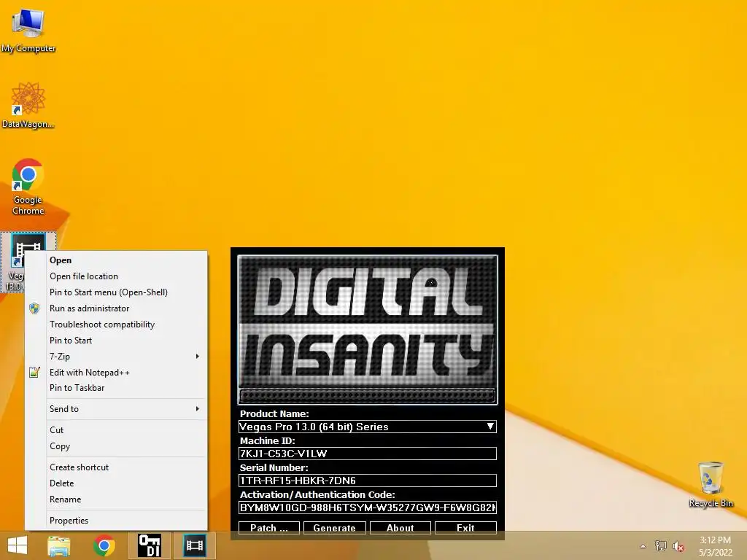The image size is (747, 560).
Task: Choose Pin to Start menu (Open-Shell)
Action: 116,292
